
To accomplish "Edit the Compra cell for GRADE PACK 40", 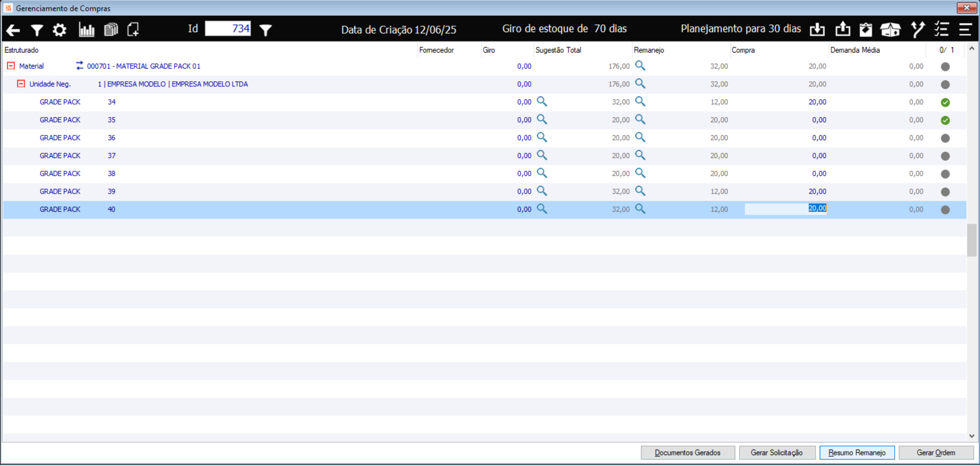I will coord(785,208).
